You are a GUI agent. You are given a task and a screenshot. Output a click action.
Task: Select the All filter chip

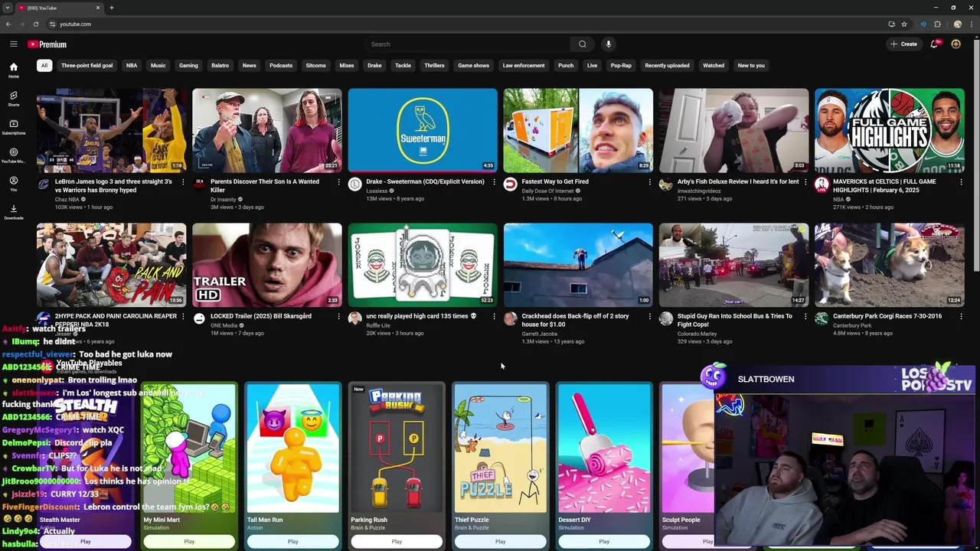click(44, 66)
